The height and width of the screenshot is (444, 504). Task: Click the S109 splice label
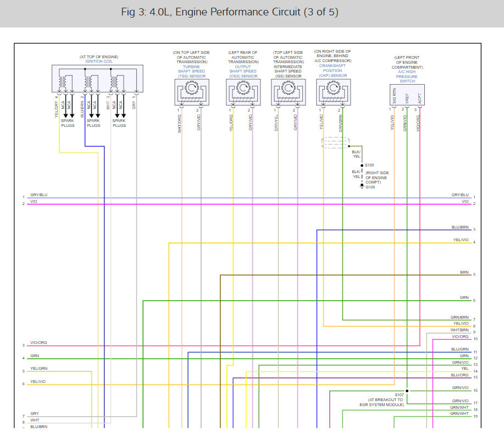point(369,165)
